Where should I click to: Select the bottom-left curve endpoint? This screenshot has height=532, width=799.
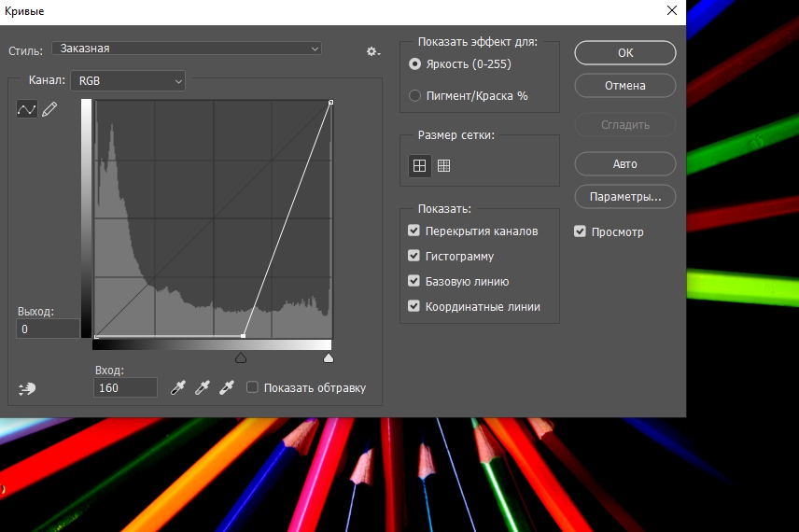coord(96,336)
